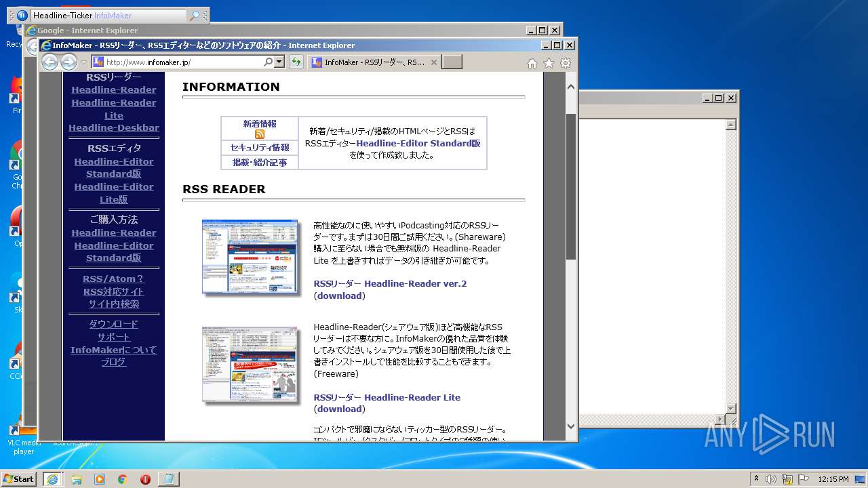Viewport: 868px width, 488px height.
Task: Click the volume speaker tray icon
Action: pos(771,479)
